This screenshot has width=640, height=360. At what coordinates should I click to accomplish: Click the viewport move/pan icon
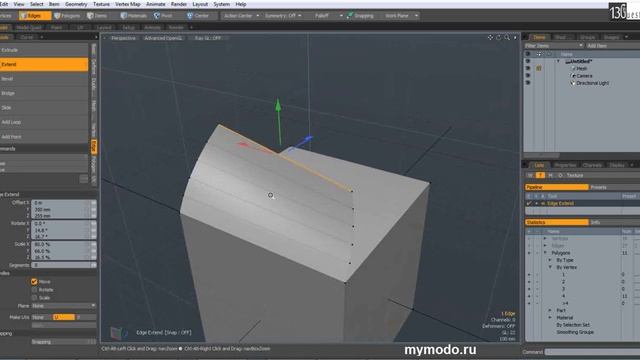click(490, 37)
